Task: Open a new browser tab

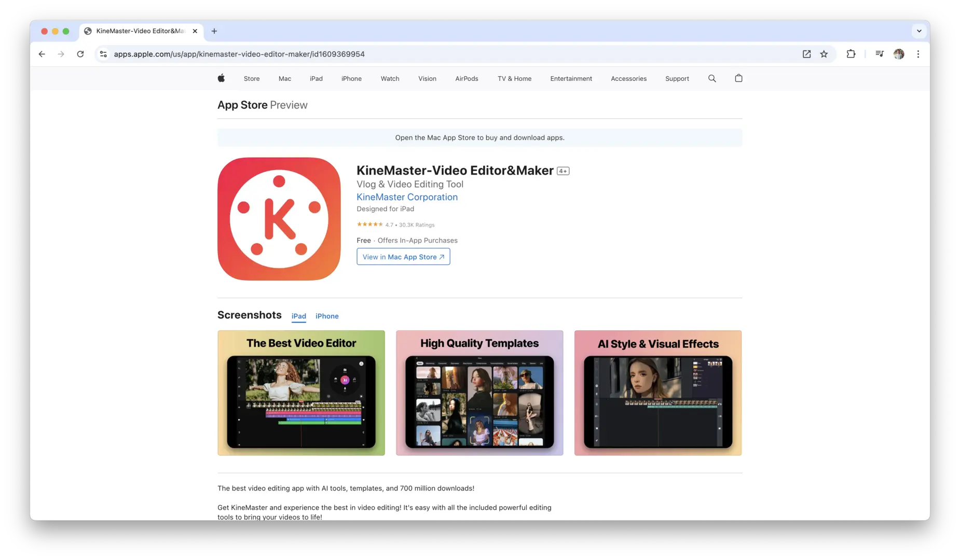Action: pyautogui.click(x=214, y=31)
